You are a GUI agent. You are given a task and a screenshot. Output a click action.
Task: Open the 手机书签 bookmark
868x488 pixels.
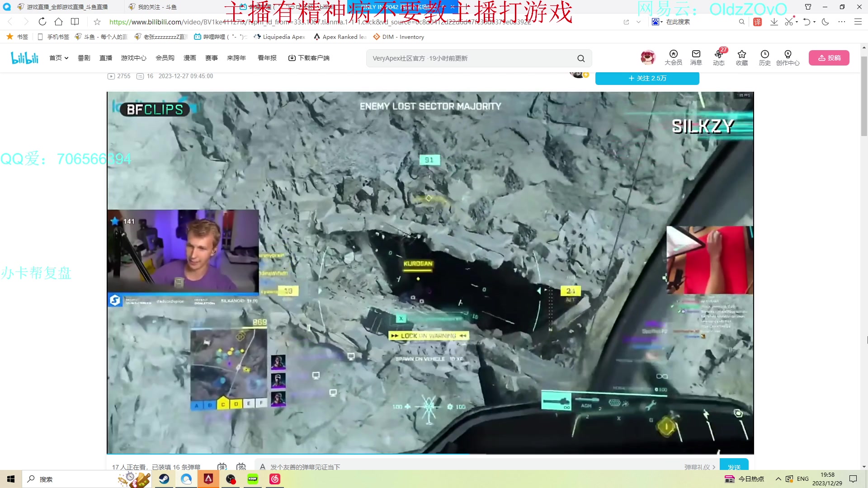pyautogui.click(x=53, y=37)
